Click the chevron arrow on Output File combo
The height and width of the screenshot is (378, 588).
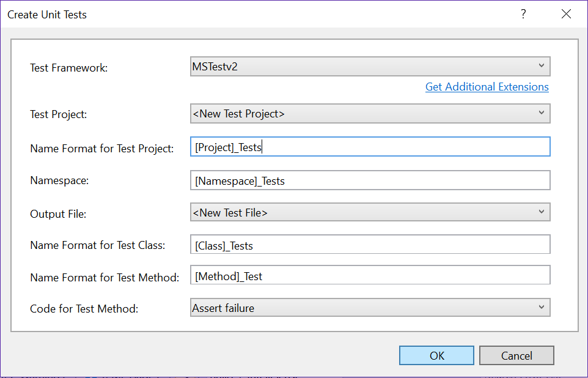click(542, 212)
